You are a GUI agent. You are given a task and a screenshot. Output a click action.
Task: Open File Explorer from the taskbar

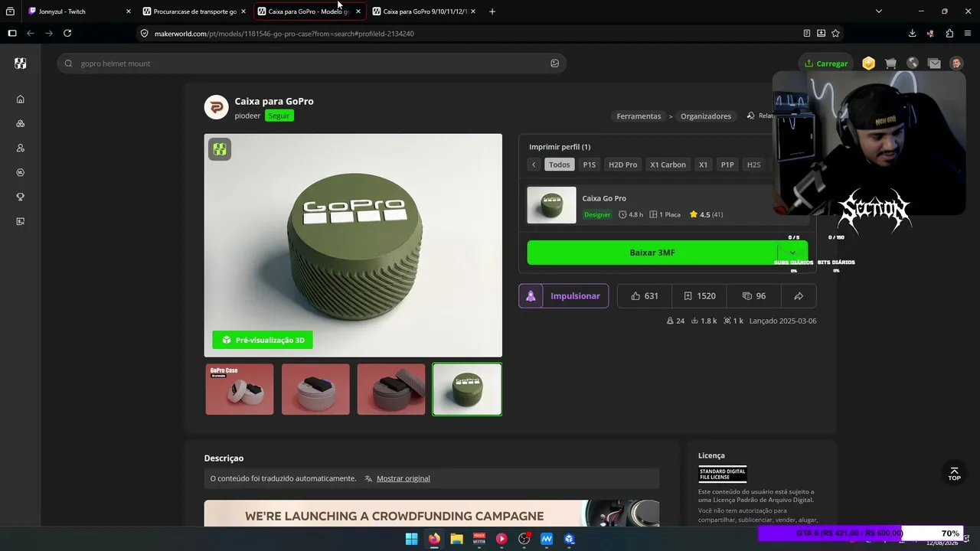[456, 539]
